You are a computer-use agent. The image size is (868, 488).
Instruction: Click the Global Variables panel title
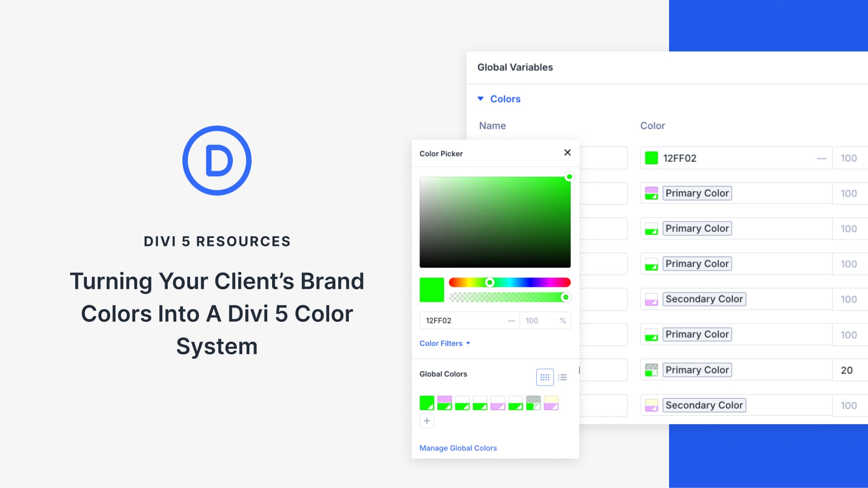click(x=515, y=67)
